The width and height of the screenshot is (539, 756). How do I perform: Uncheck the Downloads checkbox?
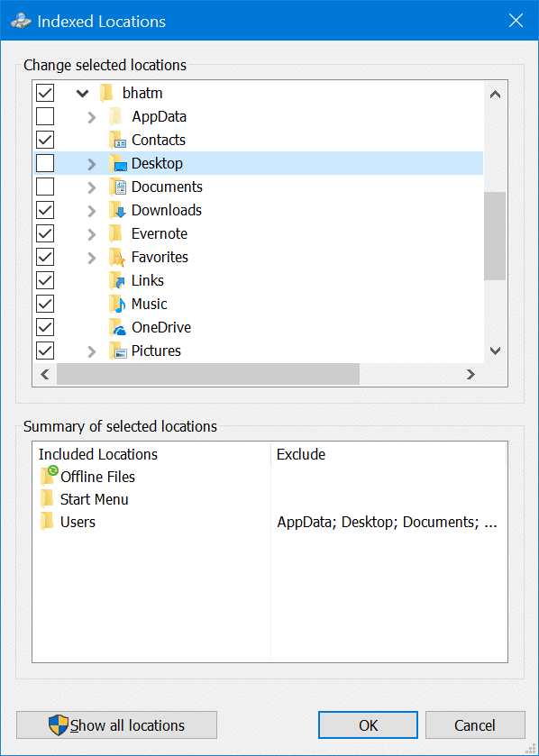tap(45, 211)
